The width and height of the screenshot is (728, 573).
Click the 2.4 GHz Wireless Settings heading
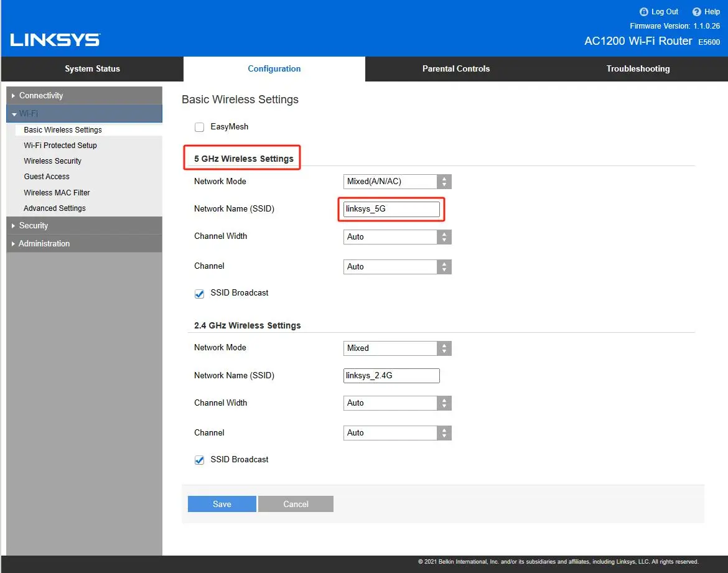coord(248,325)
